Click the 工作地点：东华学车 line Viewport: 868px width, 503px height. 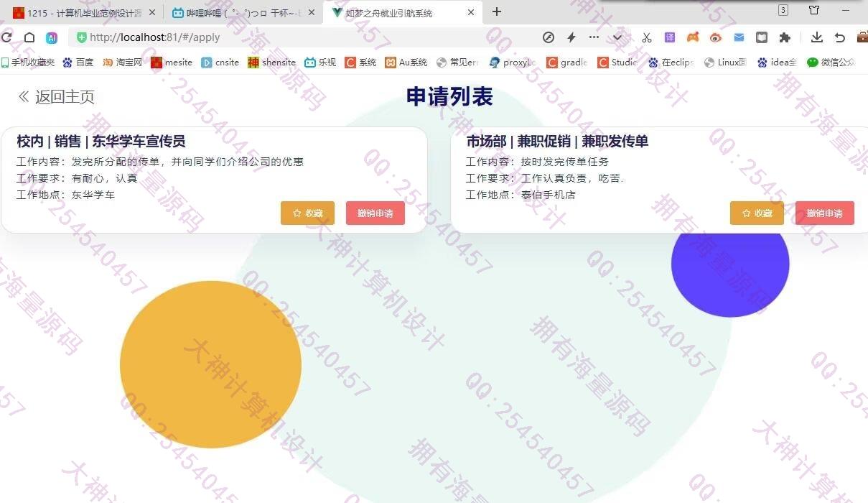(x=65, y=195)
